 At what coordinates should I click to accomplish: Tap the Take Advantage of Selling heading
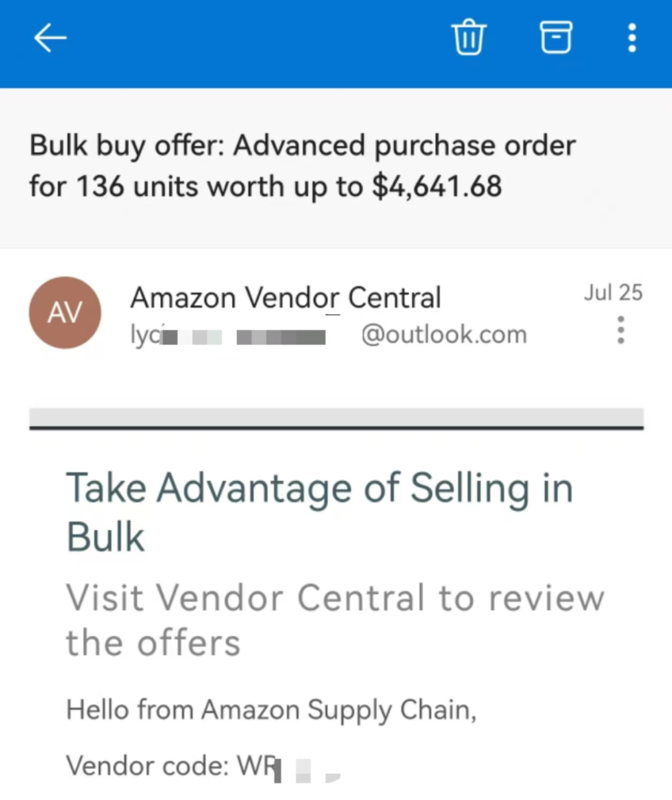tap(319, 511)
